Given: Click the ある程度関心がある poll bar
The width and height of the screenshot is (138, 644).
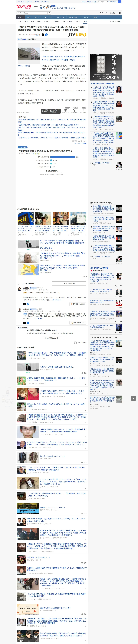Looking at the screenshot, I should click(x=51, y=160).
